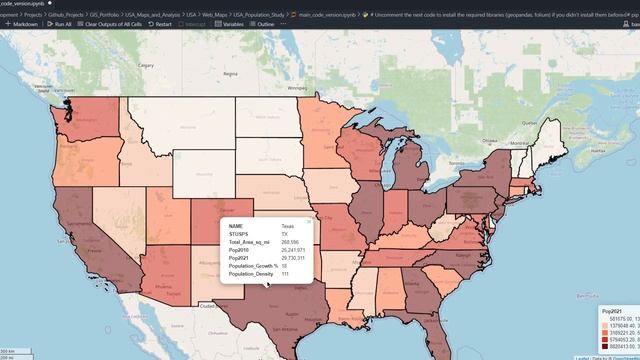Select Github_Projects breadcrumb segment

65,15
